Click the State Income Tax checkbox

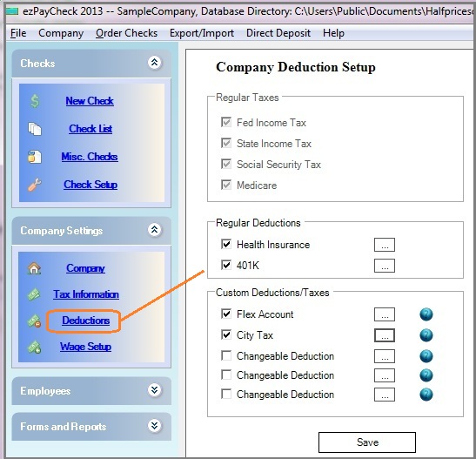[x=226, y=143]
